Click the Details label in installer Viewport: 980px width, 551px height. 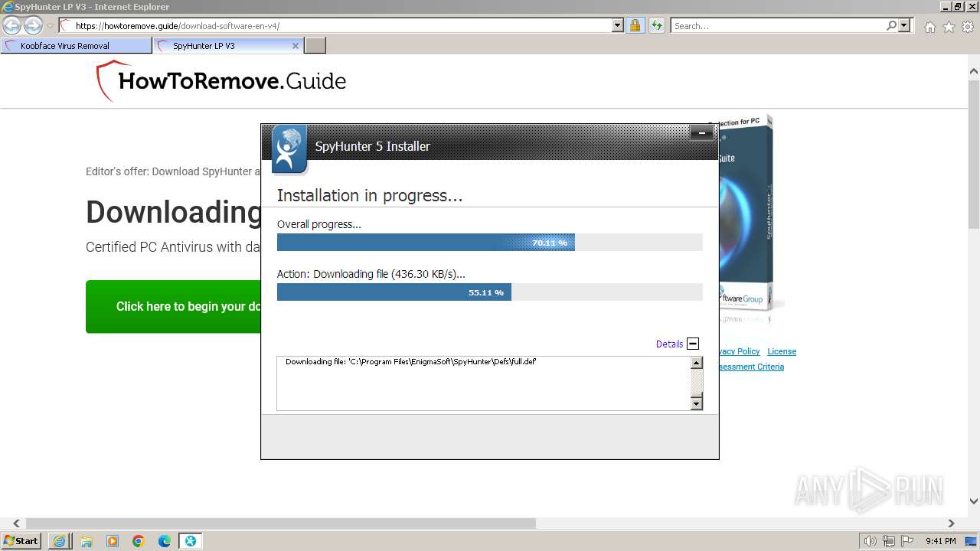point(669,344)
